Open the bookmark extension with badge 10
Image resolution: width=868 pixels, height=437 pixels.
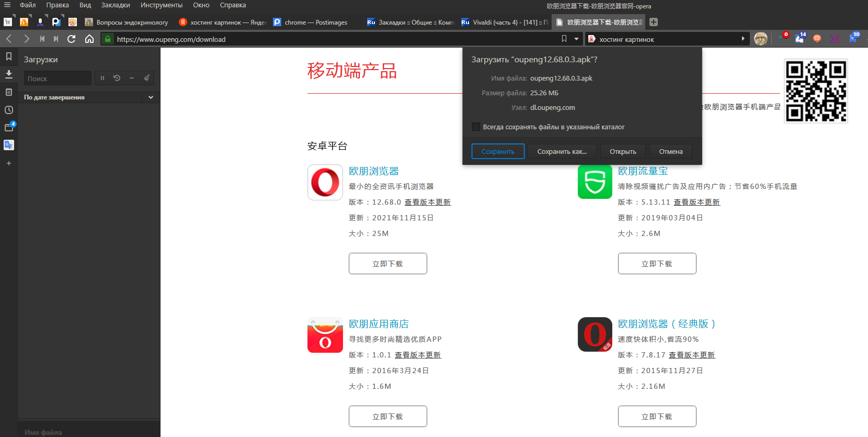(x=854, y=37)
